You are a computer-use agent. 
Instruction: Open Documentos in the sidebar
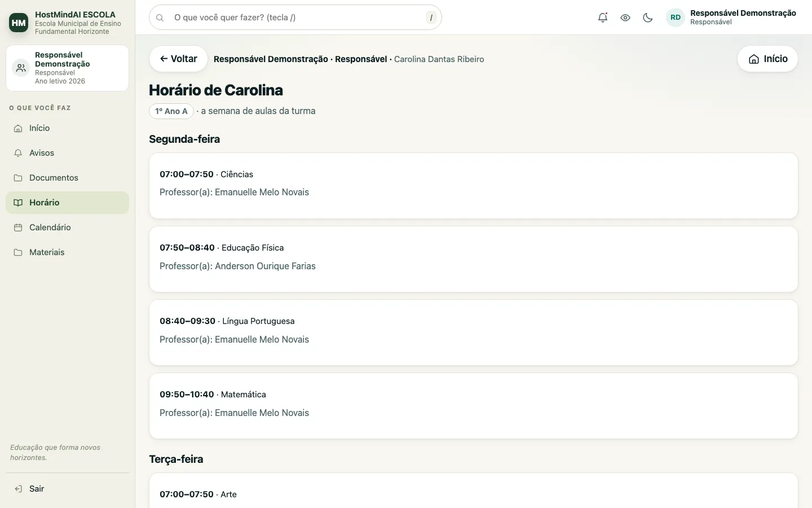pyautogui.click(x=67, y=178)
